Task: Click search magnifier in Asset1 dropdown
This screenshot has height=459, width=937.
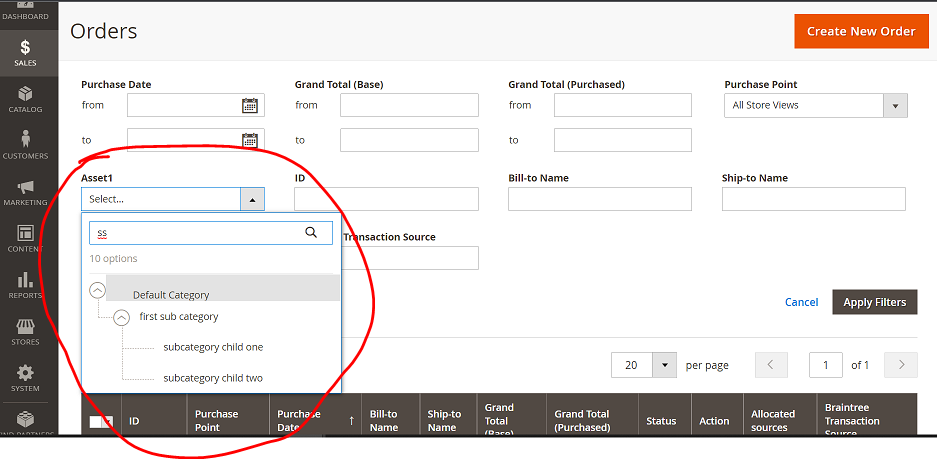Action: (312, 233)
